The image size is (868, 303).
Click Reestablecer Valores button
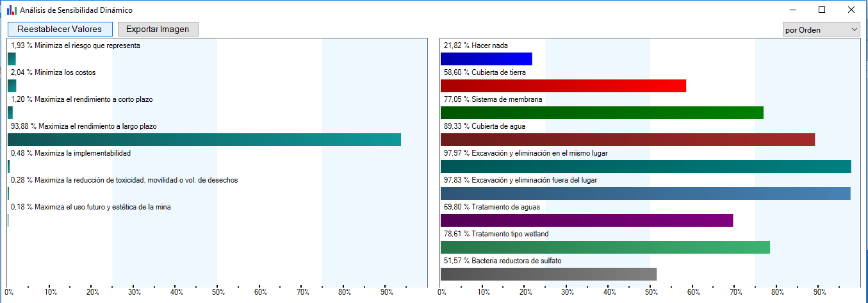(x=60, y=29)
